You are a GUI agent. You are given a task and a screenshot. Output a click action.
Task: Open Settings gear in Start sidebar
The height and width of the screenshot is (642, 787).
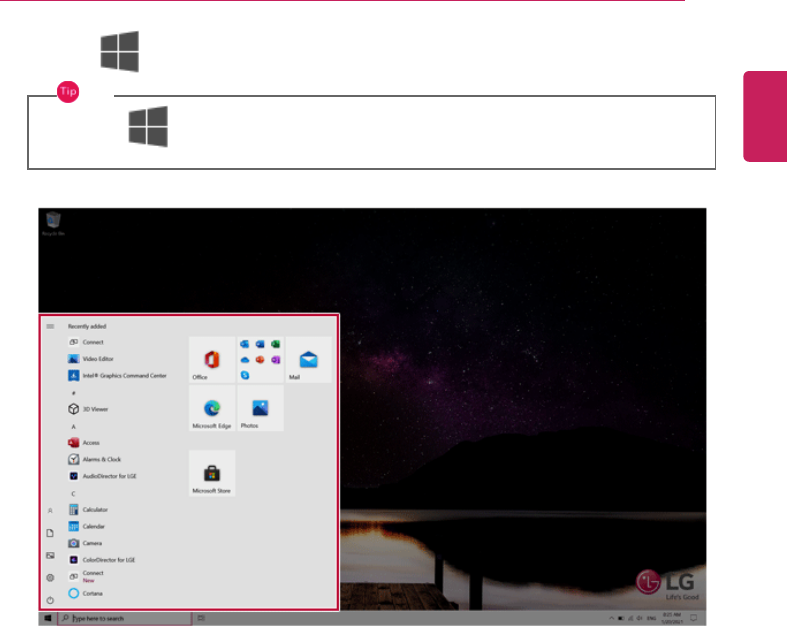click(x=50, y=578)
